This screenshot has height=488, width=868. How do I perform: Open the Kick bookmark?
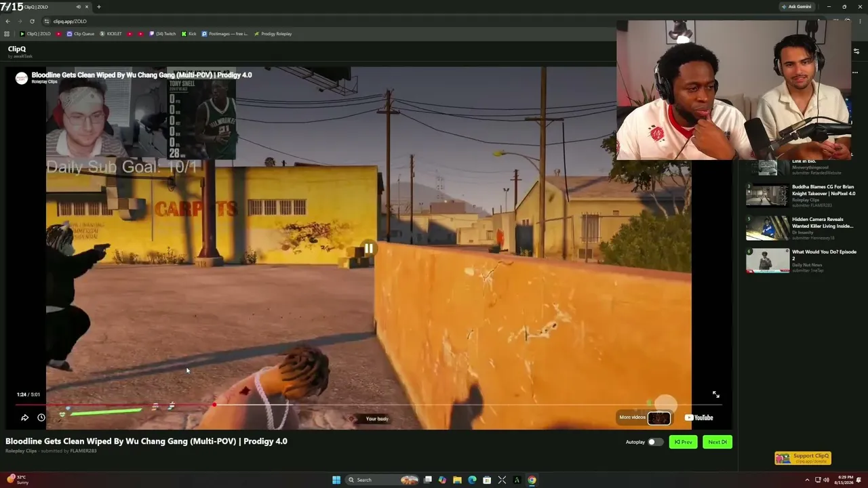tap(189, 34)
